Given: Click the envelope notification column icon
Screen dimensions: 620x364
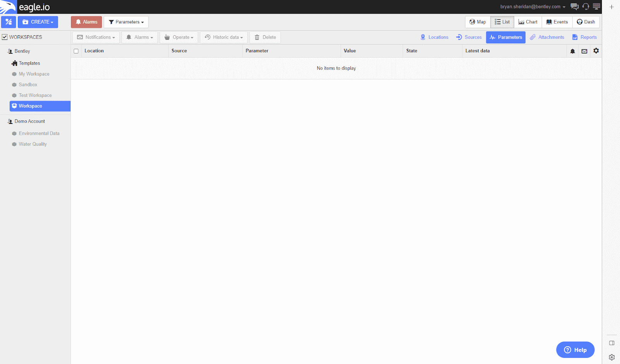Looking at the screenshot, I should [584, 51].
